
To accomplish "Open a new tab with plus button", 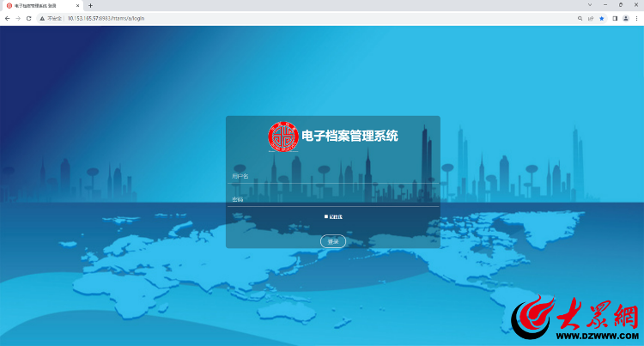I will (90, 6).
